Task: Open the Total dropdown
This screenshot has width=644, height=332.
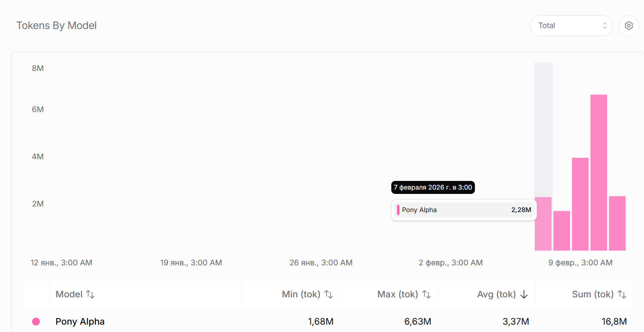Action: [x=571, y=26]
